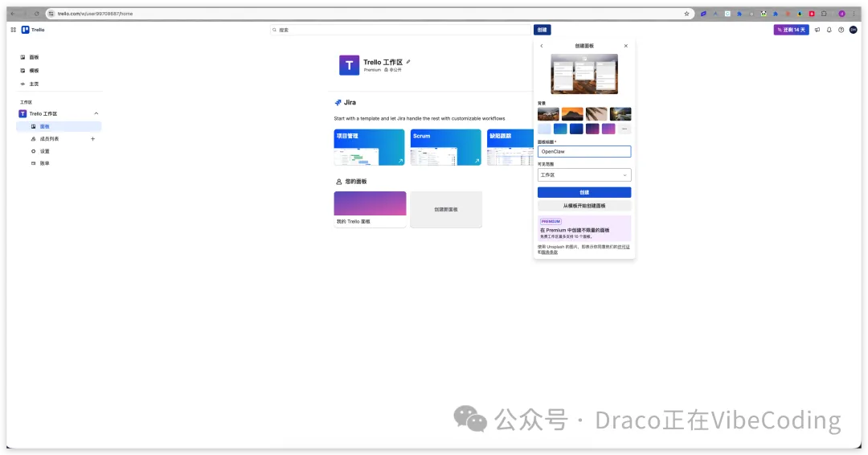
Task: Select the orange sunset background photo
Action: 572,114
